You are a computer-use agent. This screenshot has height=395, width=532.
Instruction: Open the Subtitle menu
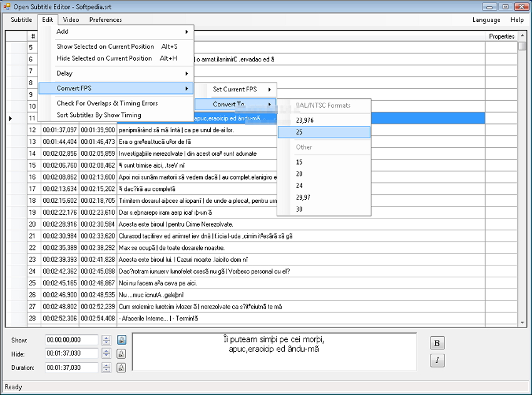point(21,19)
